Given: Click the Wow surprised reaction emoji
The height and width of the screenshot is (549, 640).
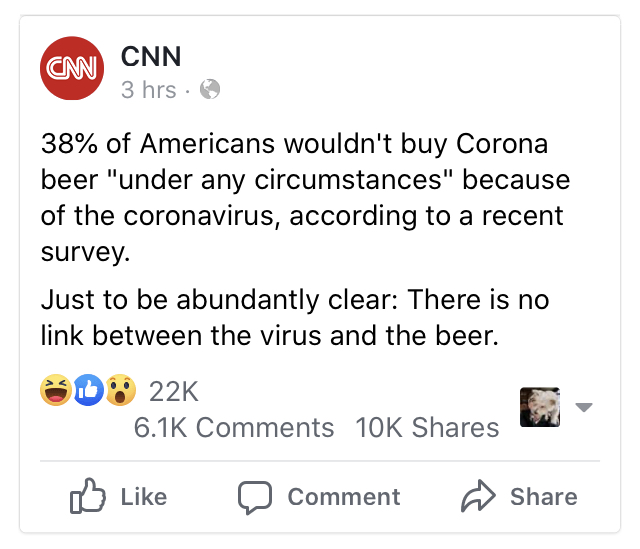Looking at the screenshot, I should click(119, 391).
